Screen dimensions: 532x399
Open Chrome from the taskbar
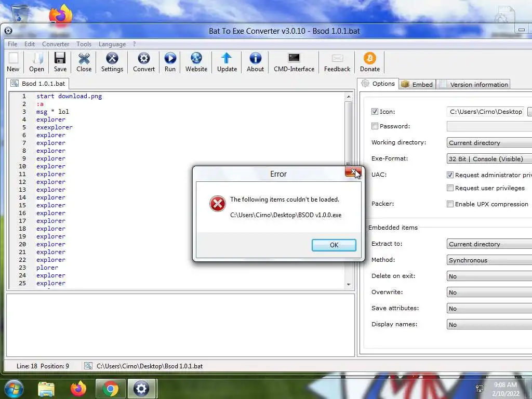click(111, 389)
